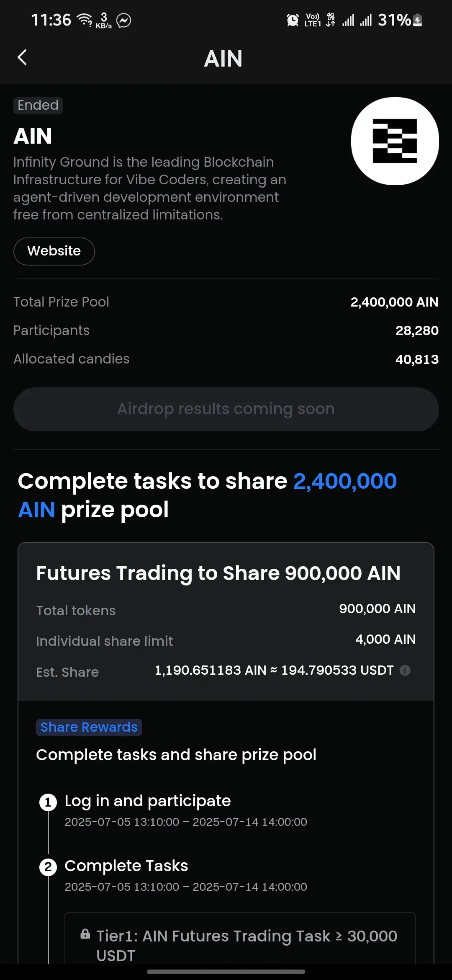Tap the Complete Tasks step title
Screen dimensions: 452x980
126,866
